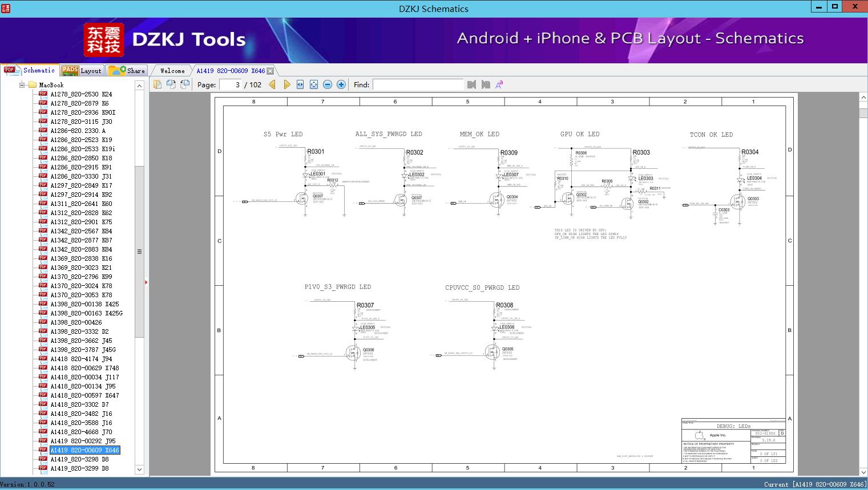Screen dimensions: 868x490
Task: Open A1398_820-00138 X425 schematic
Action: click(x=84, y=304)
